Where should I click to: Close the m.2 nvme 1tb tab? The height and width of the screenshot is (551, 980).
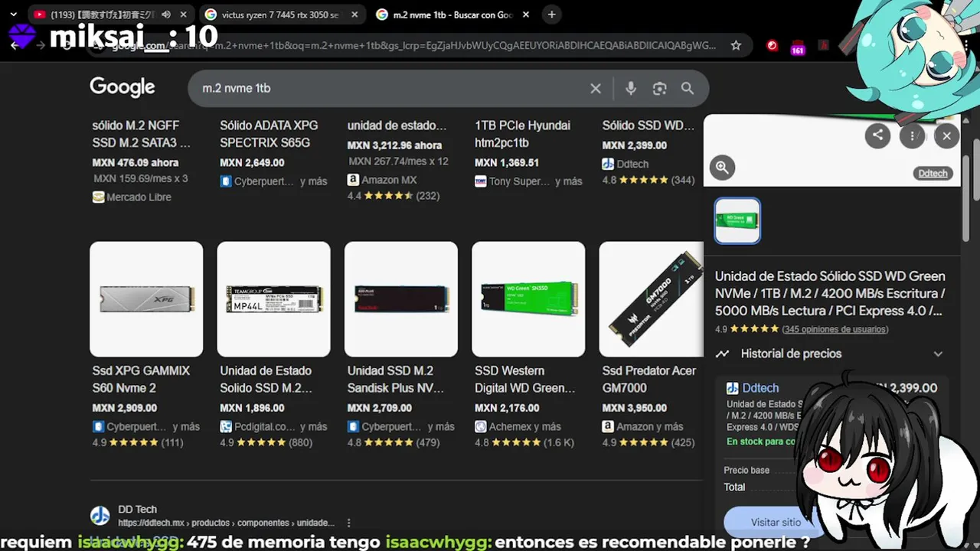click(x=525, y=15)
